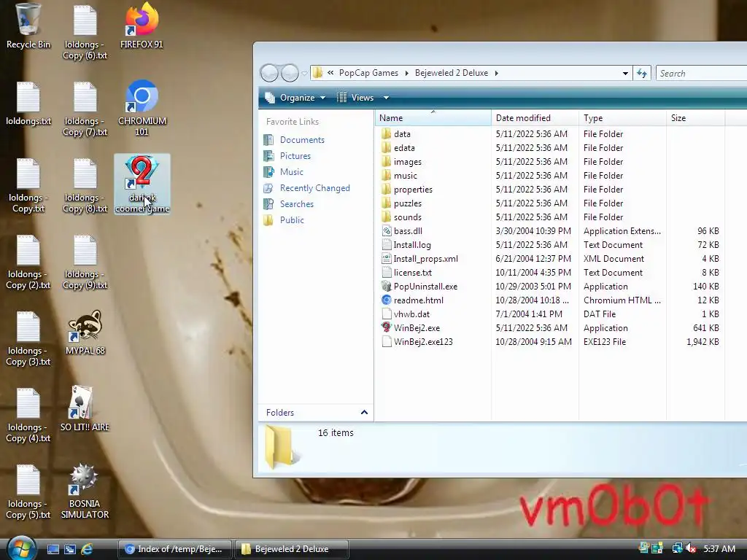
Task: Select WinBej2.exe application icon
Action: (387, 327)
